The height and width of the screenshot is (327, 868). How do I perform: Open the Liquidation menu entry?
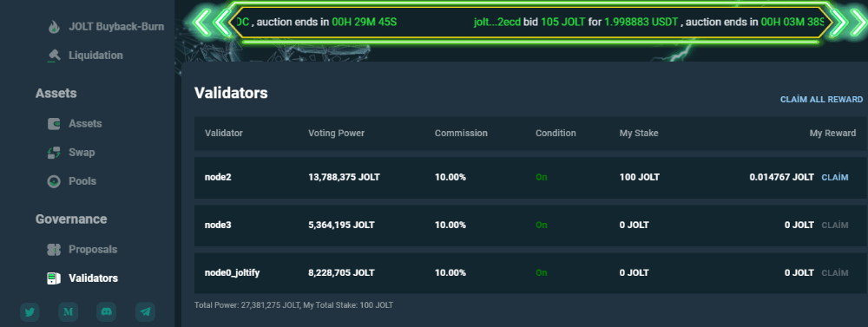[95, 56]
